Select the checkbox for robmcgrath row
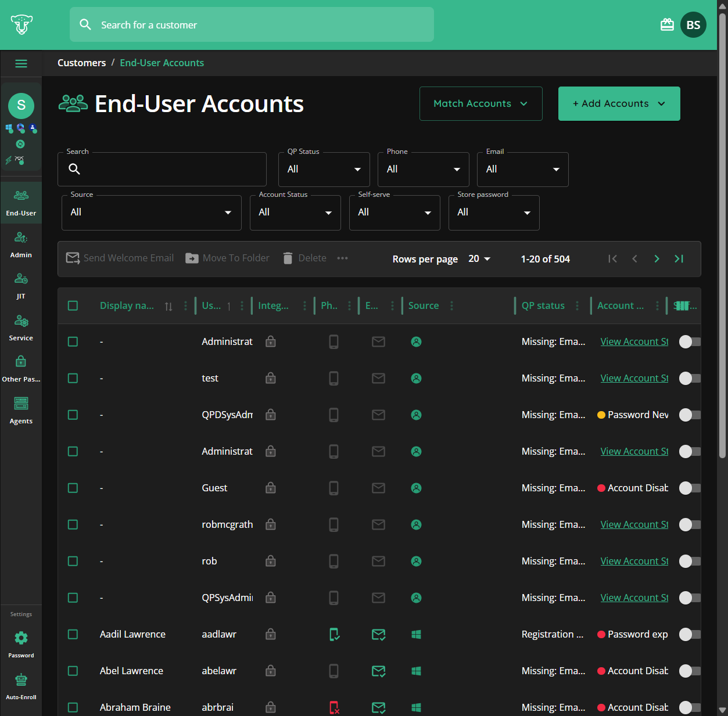This screenshot has width=728, height=716. (x=73, y=524)
